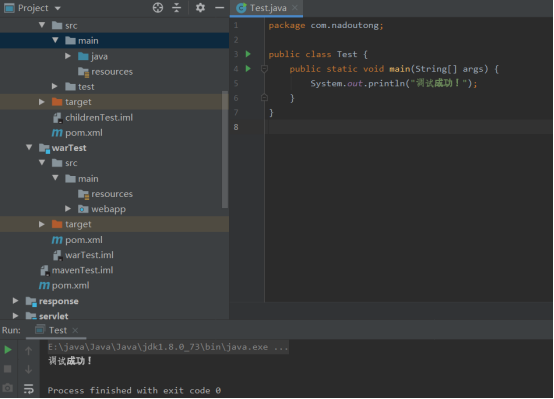The image size is (554, 399).
Task: Expand the java folder
Action: (68, 56)
